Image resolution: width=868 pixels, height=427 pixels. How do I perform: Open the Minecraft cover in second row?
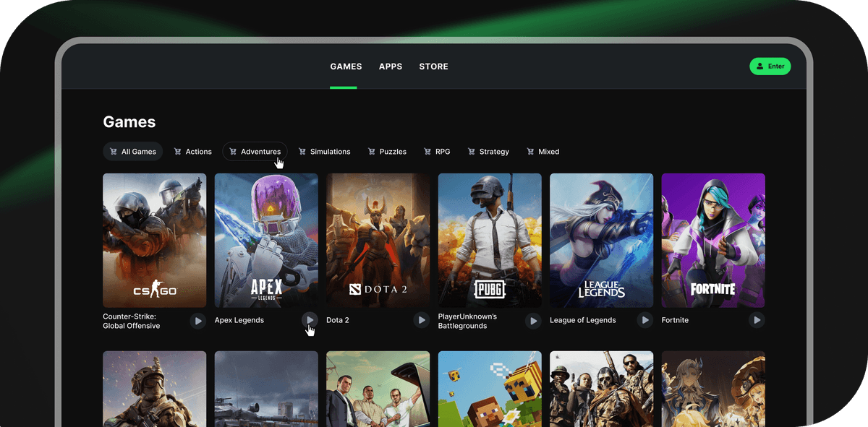tap(490, 389)
